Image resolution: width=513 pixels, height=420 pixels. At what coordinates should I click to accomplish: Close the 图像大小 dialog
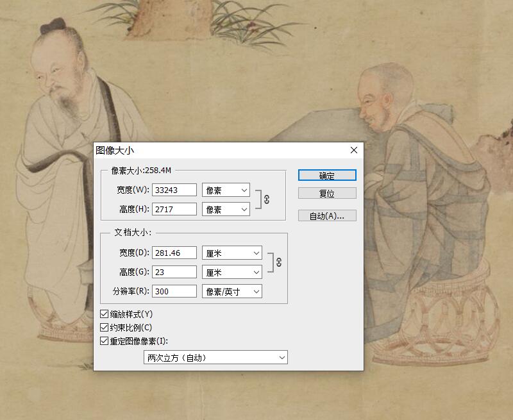pyautogui.click(x=354, y=150)
